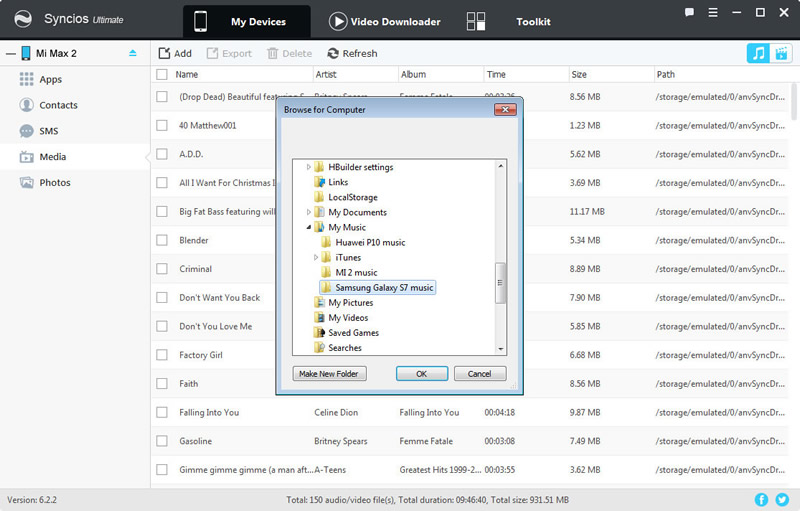Click the dialog scrollbar down arrow

pyautogui.click(x=501, y=349)
